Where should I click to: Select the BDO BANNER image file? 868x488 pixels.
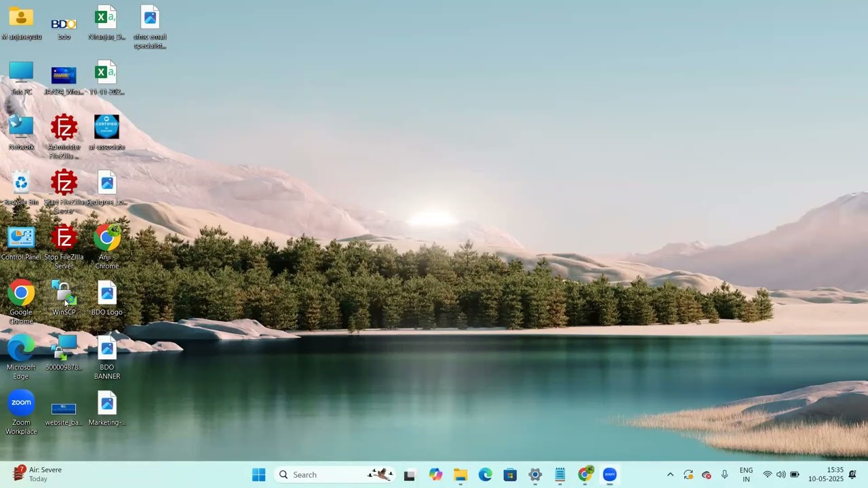coord(106,358)
